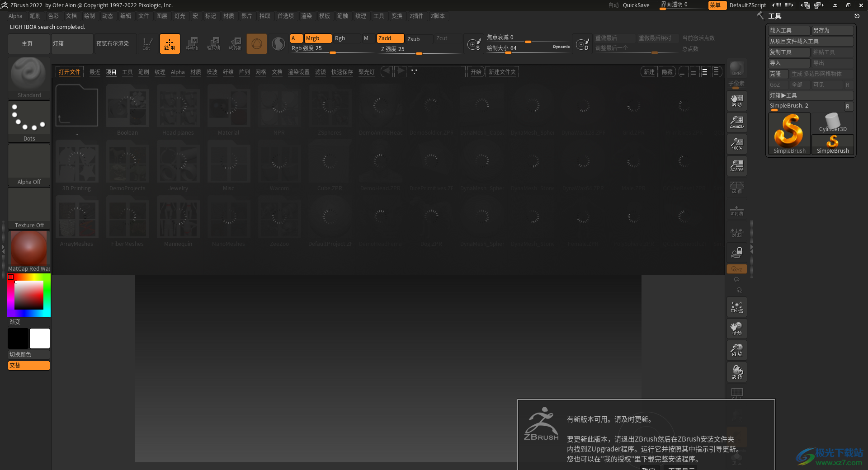This screenshot has width=868, height=470.
Task: Click the QuickSave button in title bar
Action: pyautogui.click(x=636, y=5)
